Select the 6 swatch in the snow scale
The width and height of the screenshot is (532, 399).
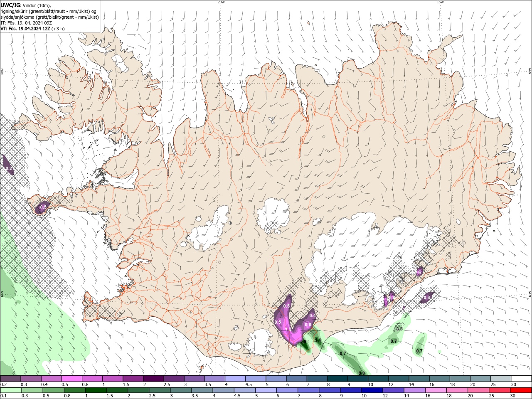click(x=296, y=379)
